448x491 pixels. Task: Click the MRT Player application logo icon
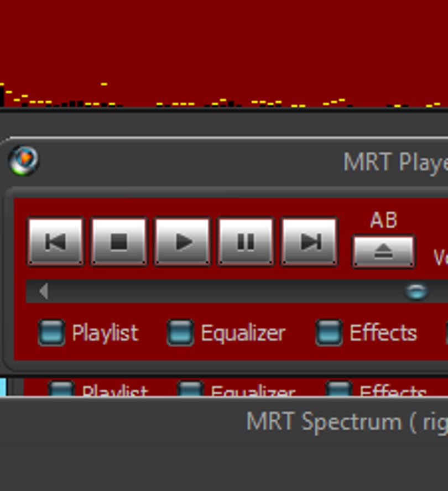(x=24, y=161)
